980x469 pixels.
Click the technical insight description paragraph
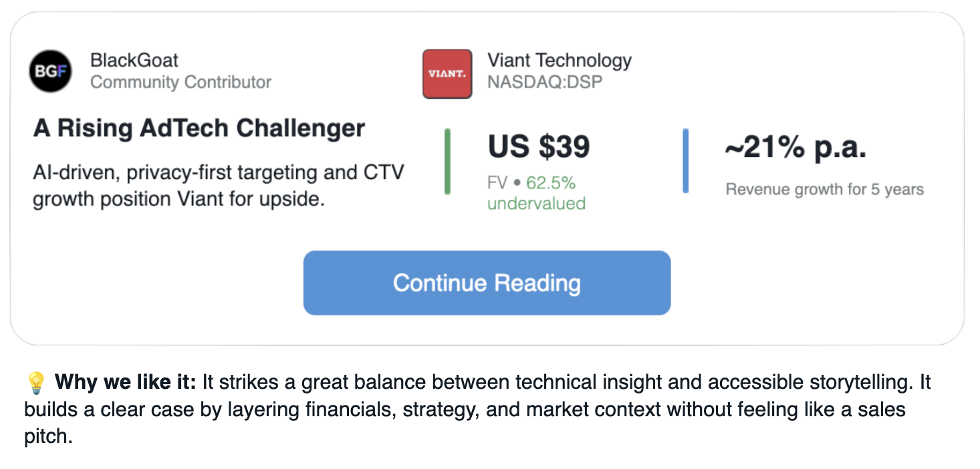[477, 410]
